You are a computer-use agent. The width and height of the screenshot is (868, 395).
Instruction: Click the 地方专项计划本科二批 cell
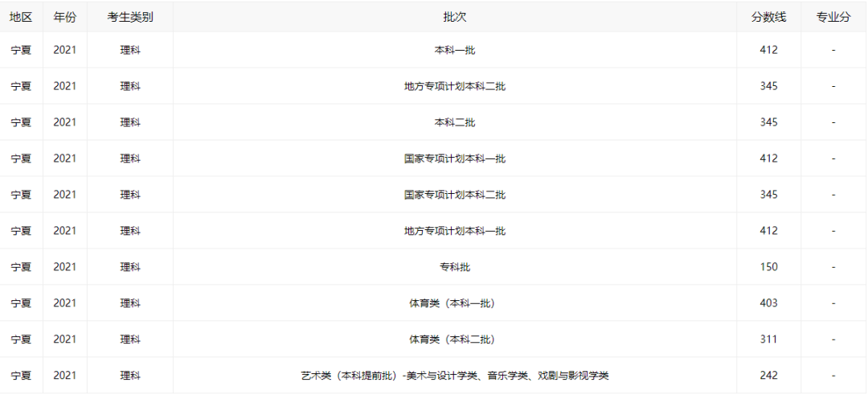455,86
